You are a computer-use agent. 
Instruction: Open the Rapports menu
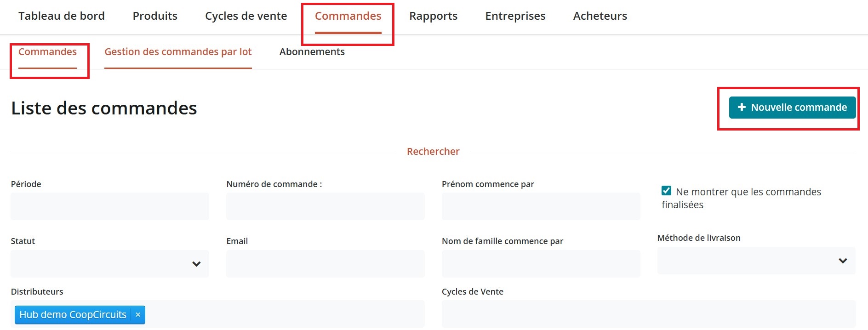pyautogui.click(x=433, y=16)
